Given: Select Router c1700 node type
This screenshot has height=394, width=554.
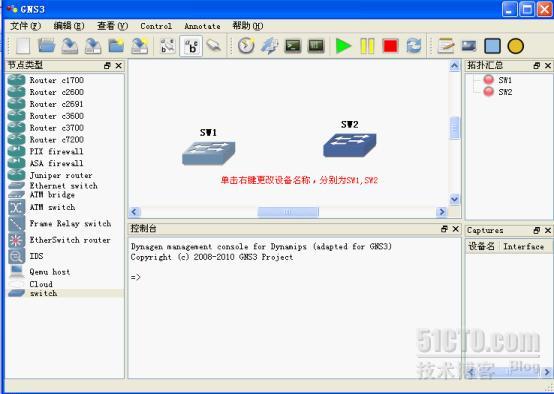Looking at the screenshot, I should click(x=65, y=80).
